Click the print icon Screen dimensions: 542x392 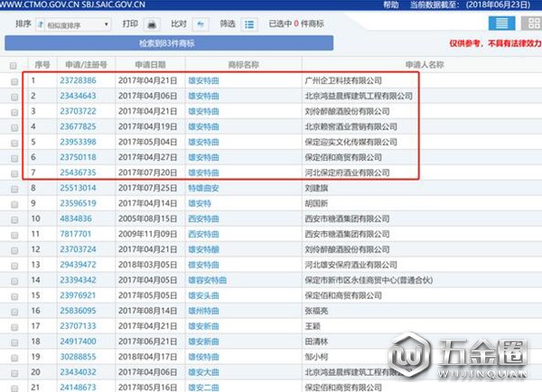point(152,24)
